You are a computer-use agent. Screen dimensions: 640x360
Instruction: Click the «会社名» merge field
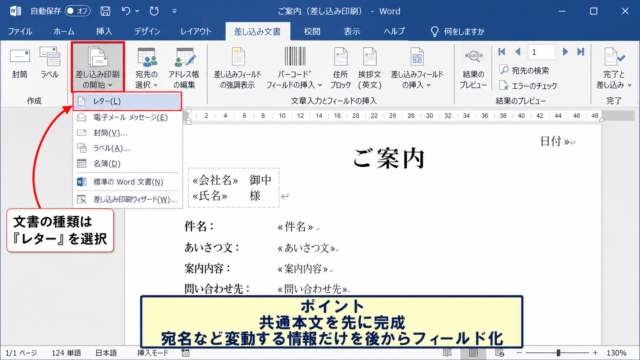point(215,180)
